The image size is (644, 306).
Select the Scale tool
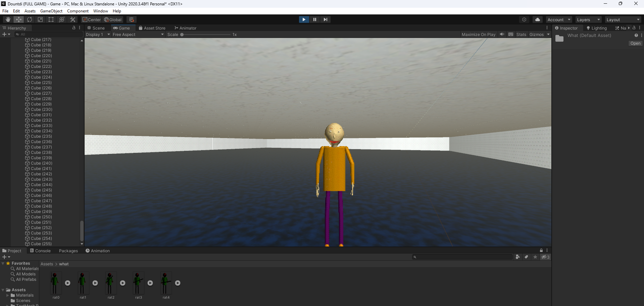(x=40, y=19)
